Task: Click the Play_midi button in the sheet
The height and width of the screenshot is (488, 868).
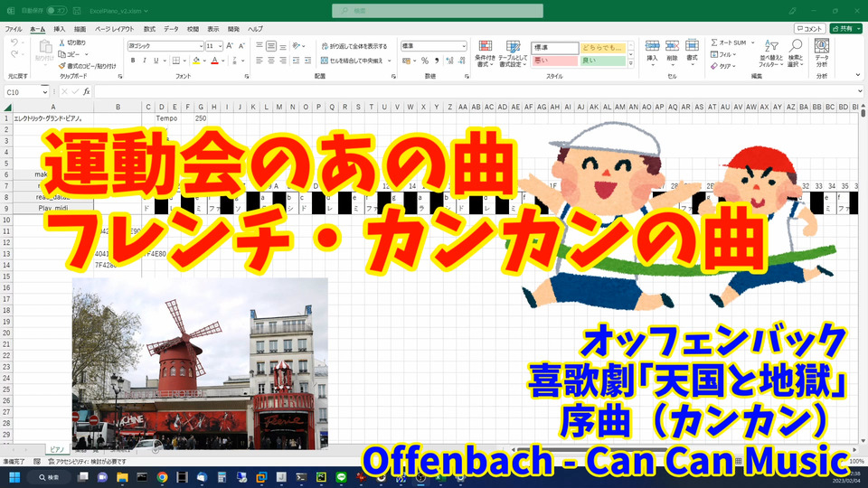Action: (53, 208)
